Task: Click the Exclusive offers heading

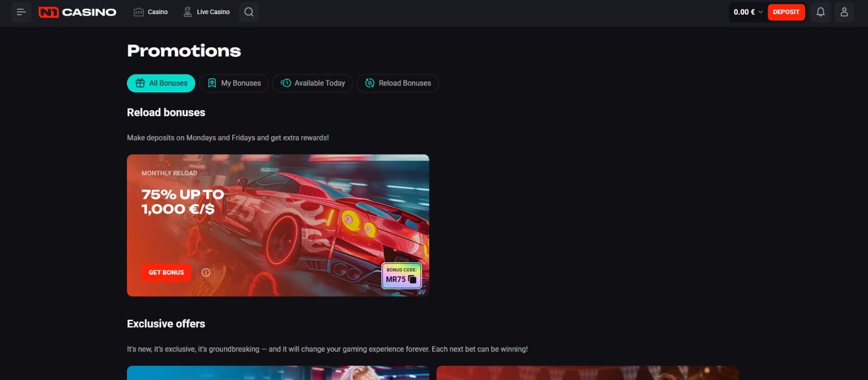Action: click(x=166, y=324)
